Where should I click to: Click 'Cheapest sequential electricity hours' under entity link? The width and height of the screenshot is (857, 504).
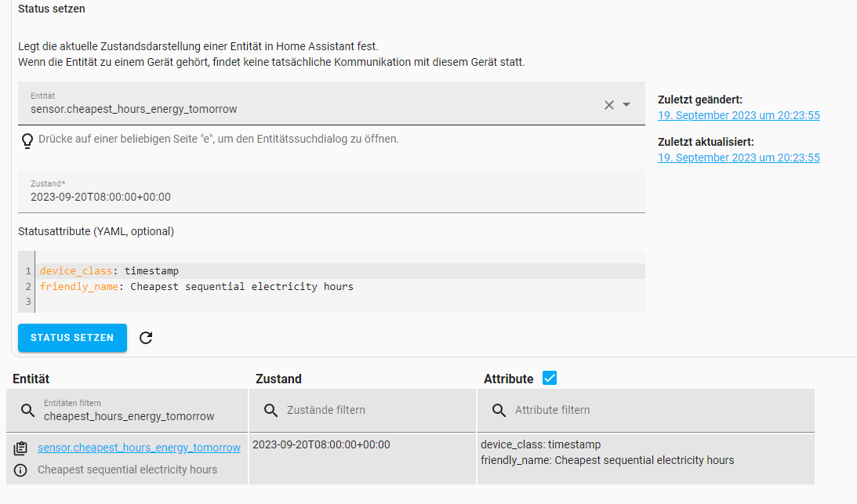(127, 470)
